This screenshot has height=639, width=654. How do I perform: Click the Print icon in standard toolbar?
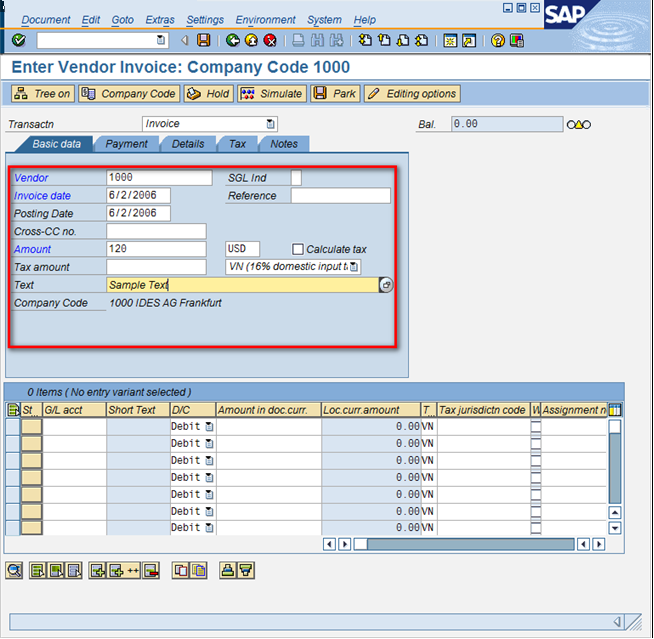click(x=298, y=41)
